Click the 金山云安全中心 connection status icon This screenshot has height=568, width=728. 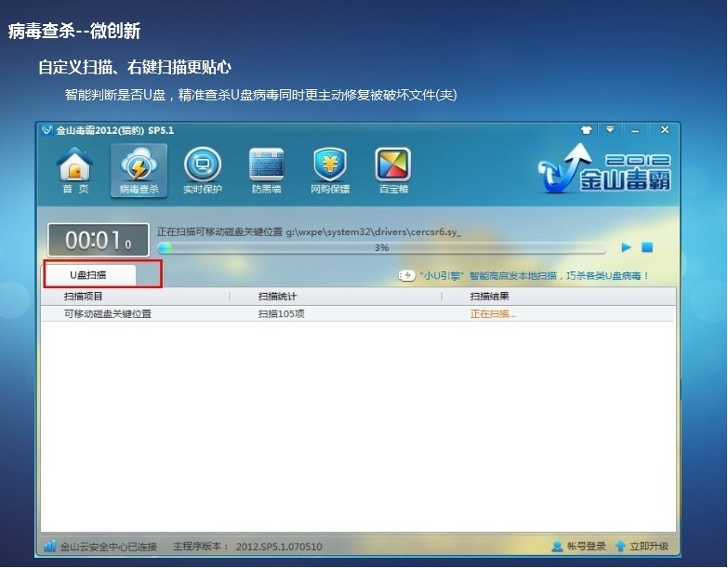[x=49, y=547]
